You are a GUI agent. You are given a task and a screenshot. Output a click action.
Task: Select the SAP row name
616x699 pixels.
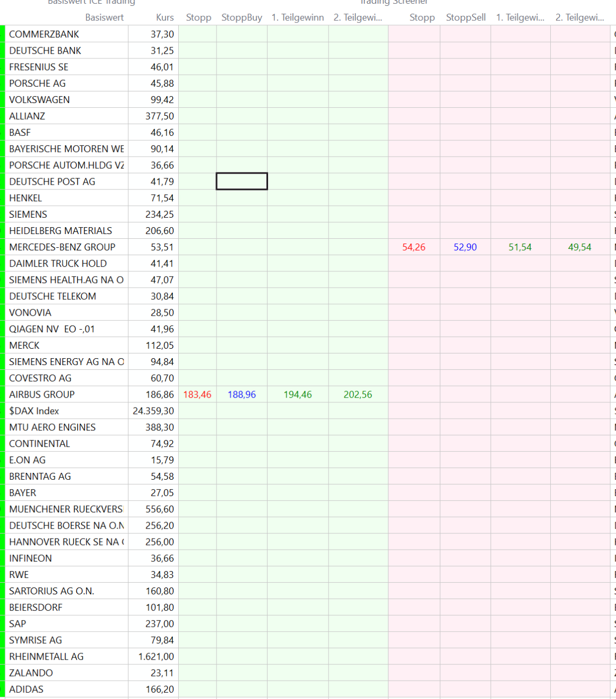[17, 624]
